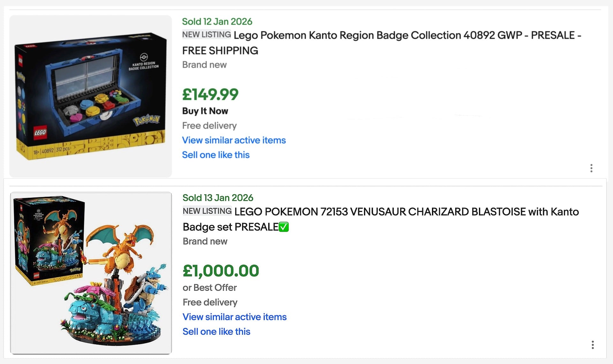Click the 'Sold 12 Jan 2026' label
The image size is (613, 364).
pyautogui.click(x=217, y=21)
